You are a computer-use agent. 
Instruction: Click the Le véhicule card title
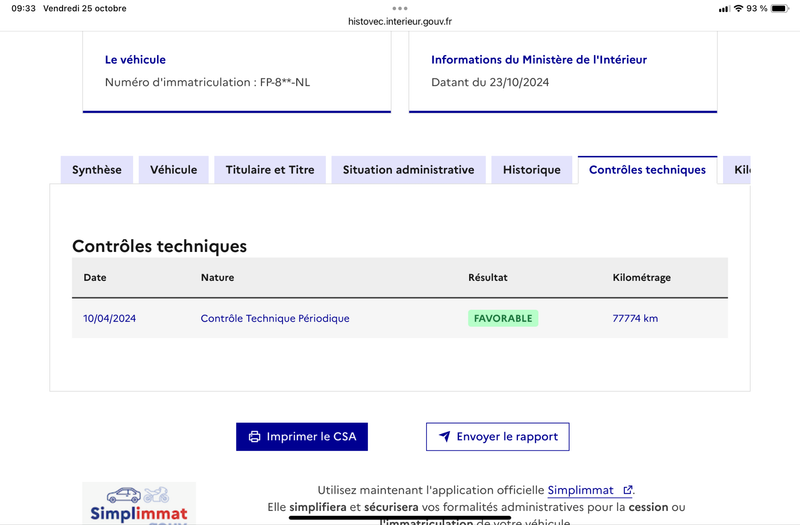[135, 60]
